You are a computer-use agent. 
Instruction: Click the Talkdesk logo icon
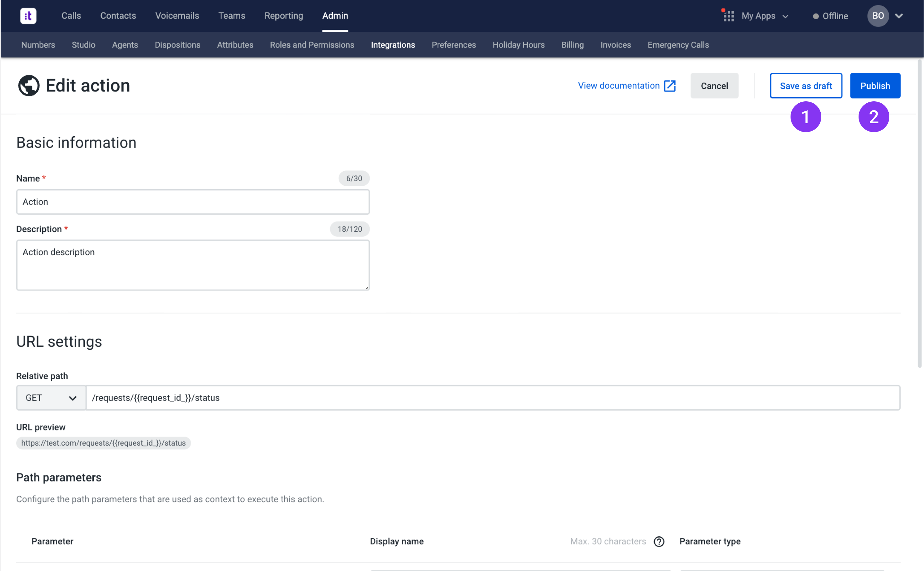pyautogui.click(x=28, y=16)
